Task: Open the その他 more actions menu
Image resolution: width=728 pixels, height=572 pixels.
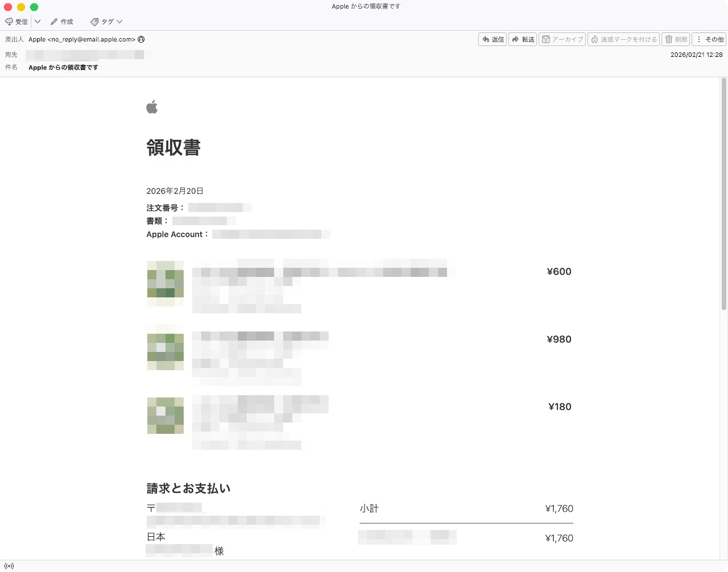Action: click(709, 39)
